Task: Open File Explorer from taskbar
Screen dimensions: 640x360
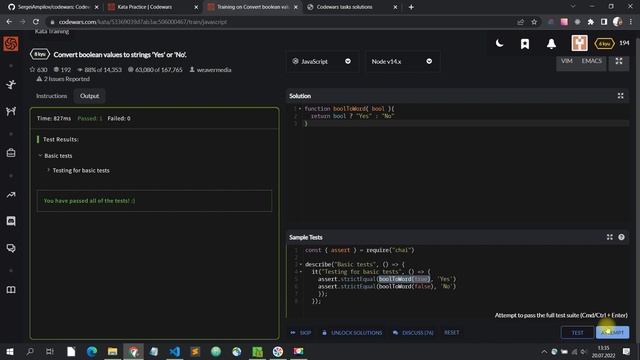Action: click(x=113, y=351)
